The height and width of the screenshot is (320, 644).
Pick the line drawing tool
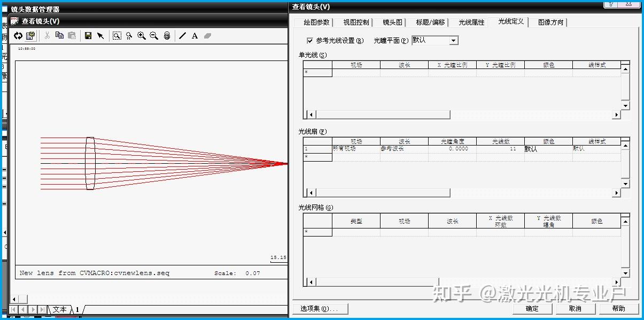click(182, 36)
